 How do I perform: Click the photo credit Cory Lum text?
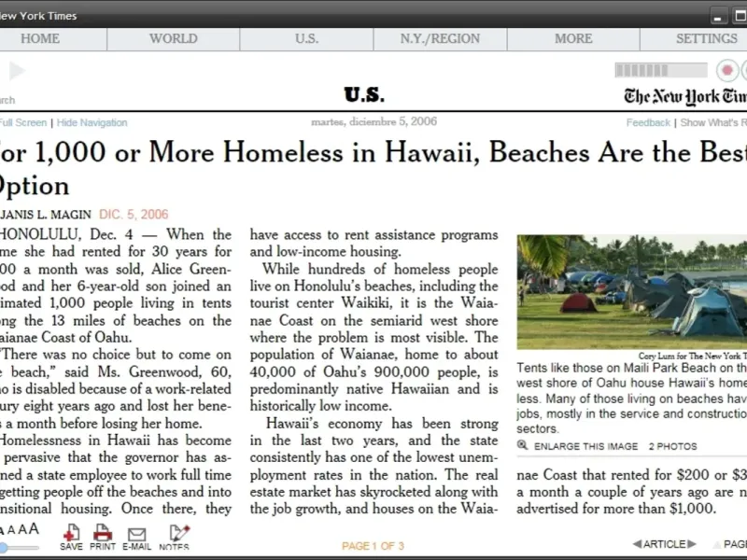tap(692, 357)
